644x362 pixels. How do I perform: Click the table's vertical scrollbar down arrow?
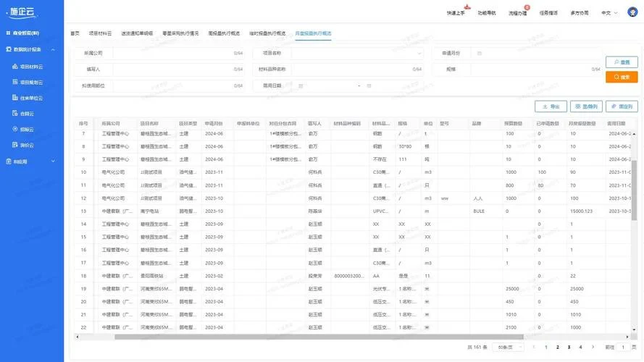tap(634, 329)
